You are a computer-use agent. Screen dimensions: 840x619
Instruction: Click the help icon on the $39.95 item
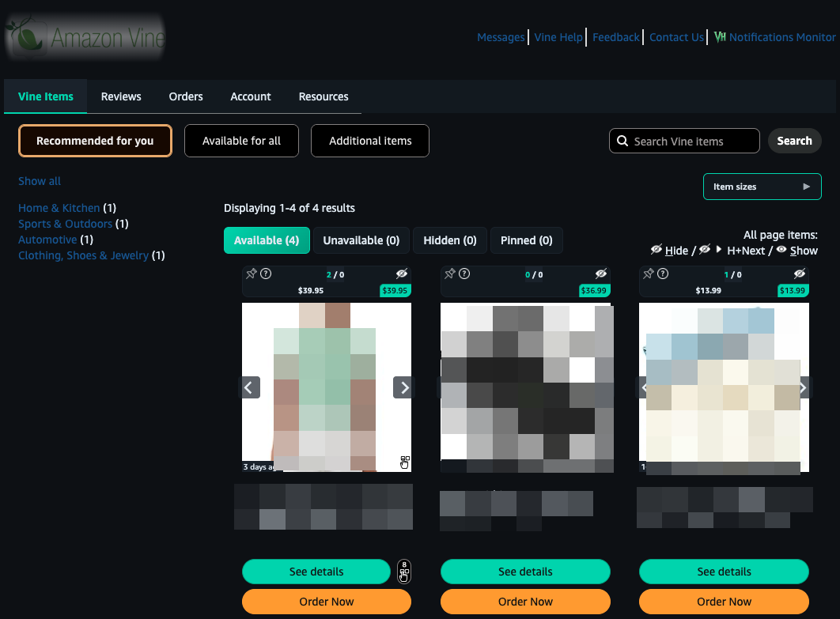(266, 274)
